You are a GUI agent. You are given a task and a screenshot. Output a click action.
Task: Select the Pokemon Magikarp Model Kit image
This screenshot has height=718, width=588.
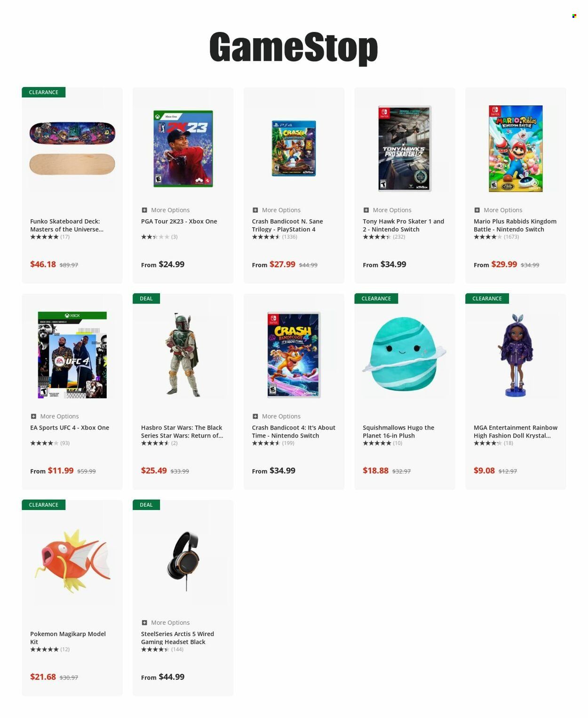tap(72, 561)
